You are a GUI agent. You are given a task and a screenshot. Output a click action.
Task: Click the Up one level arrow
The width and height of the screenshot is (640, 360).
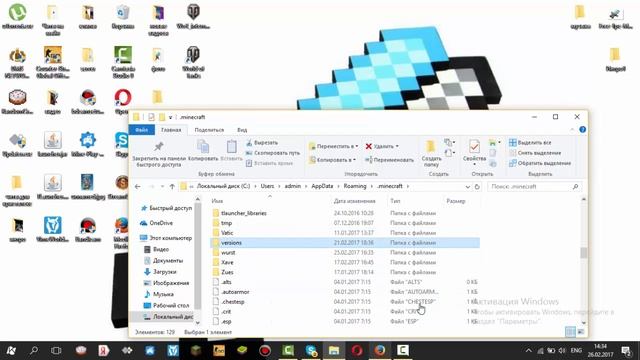[x=172, y=187]
